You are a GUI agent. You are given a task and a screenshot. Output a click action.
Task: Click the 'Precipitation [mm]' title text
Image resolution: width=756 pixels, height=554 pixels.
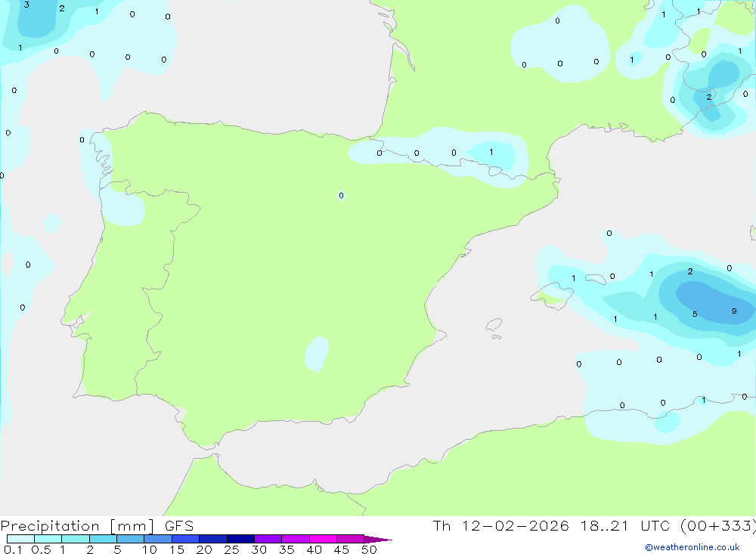[77, 526]
